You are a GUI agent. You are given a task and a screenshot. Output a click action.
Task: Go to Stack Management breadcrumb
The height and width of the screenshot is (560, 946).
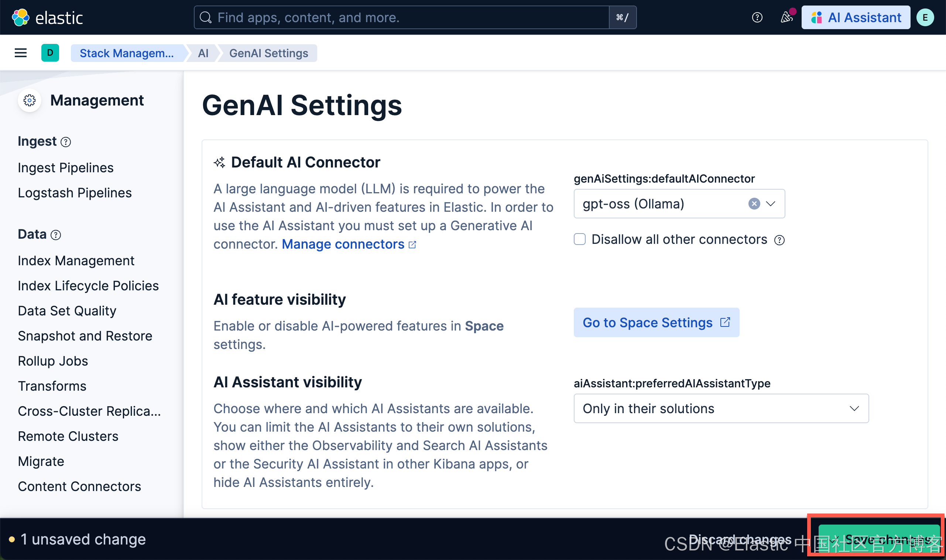tap(127, 53)
